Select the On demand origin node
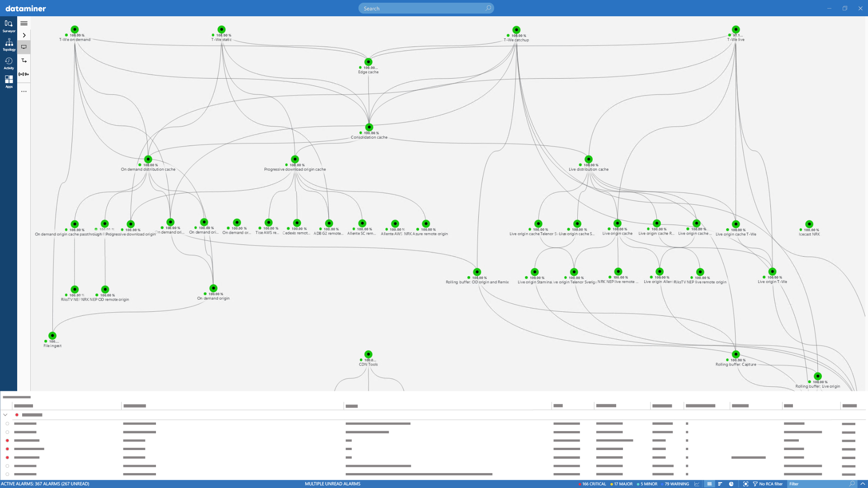 tap(213, 288)
